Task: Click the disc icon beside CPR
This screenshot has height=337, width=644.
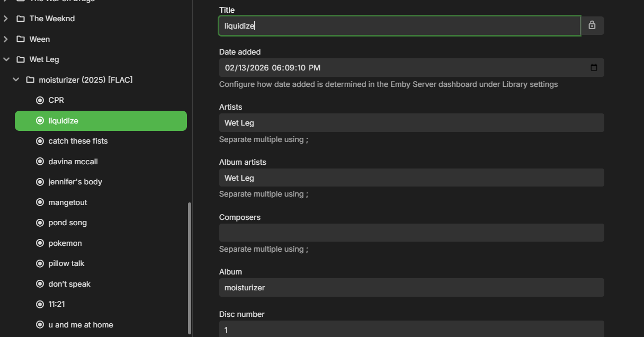Action: [40, 100]
